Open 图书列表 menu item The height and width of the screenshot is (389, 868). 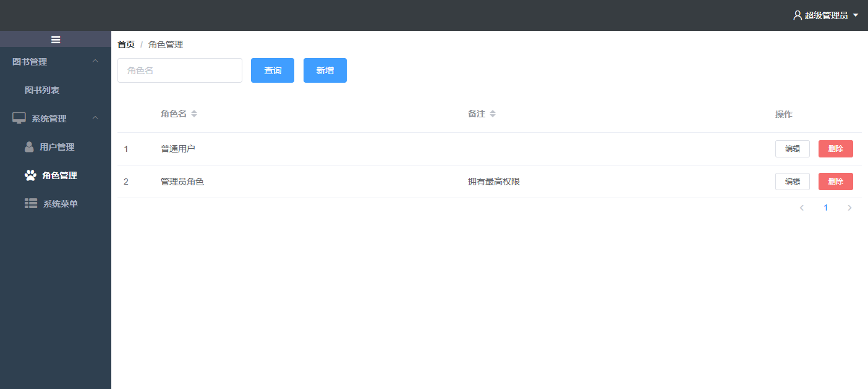[56, 90]
